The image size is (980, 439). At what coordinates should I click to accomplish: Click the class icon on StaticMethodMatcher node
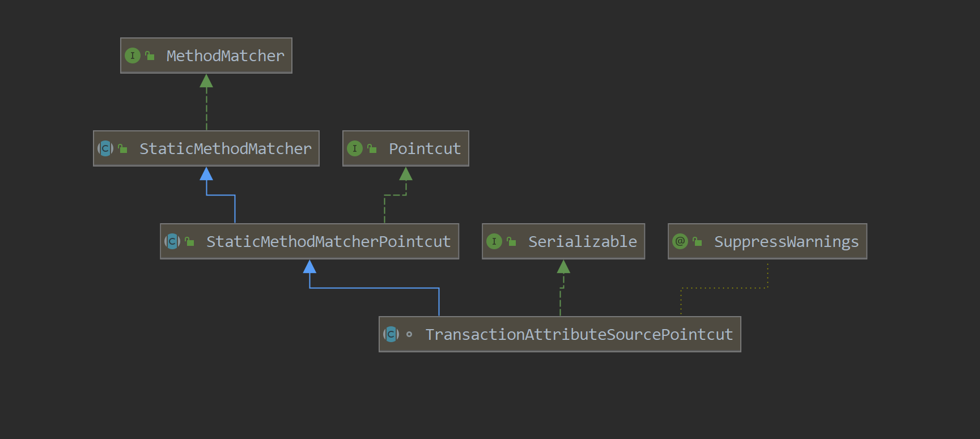105,148
